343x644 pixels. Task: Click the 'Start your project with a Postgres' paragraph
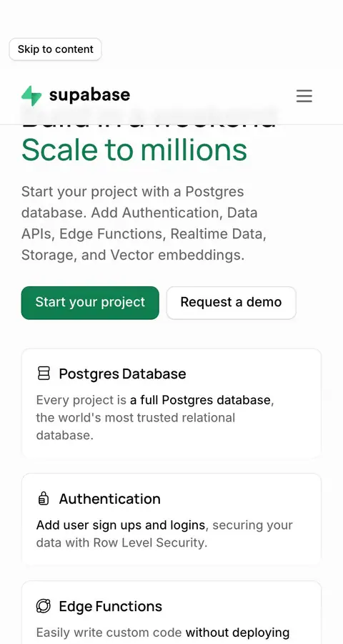[x=144, y=223]
